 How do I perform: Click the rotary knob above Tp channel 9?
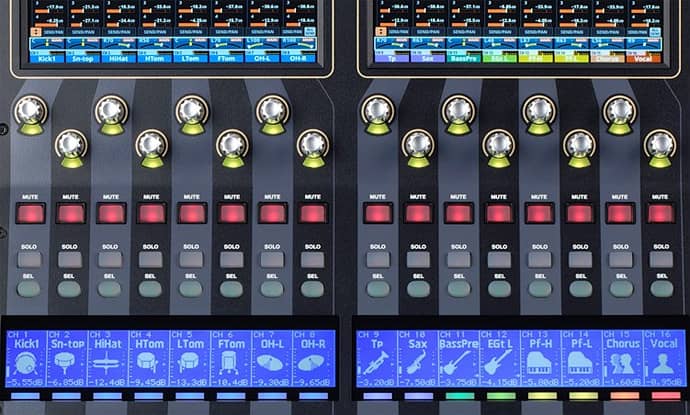point(377,111)
